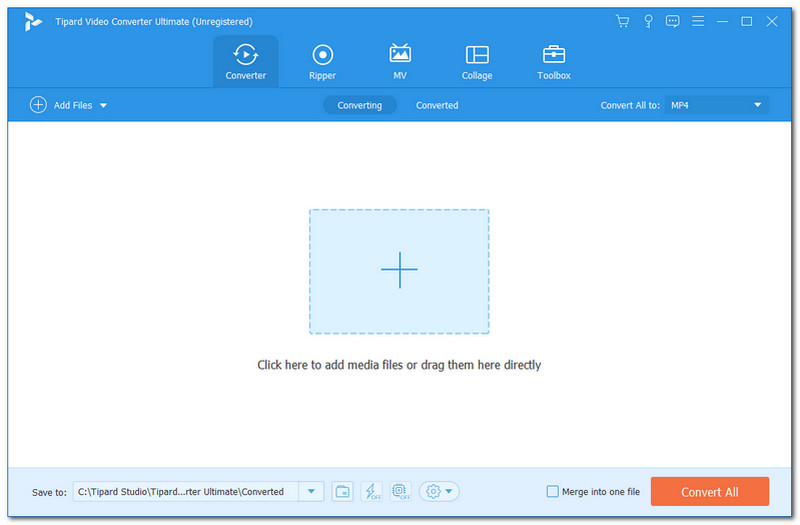Click the Convert All button
This screenshot has width=800, height=525.
click(709, 492)
